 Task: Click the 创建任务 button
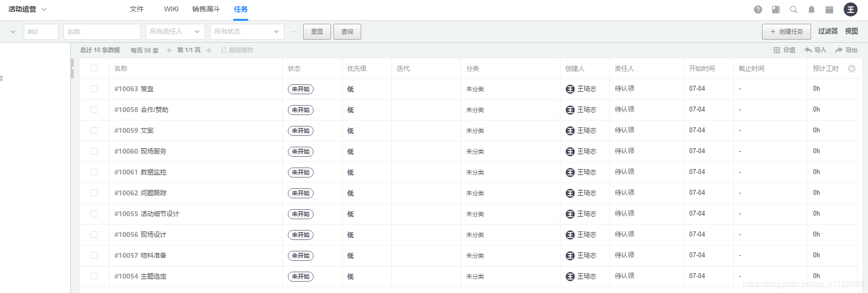pos(786,32)
